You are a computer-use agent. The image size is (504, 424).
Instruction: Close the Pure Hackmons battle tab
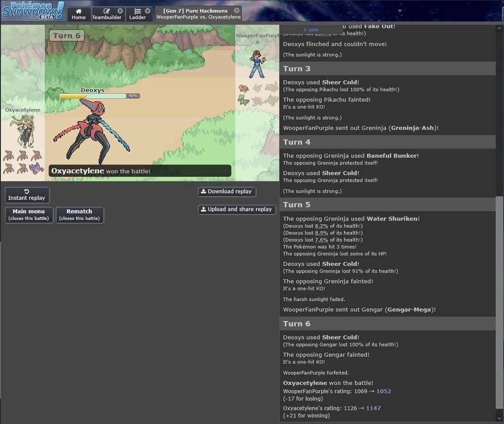point(236,10)
